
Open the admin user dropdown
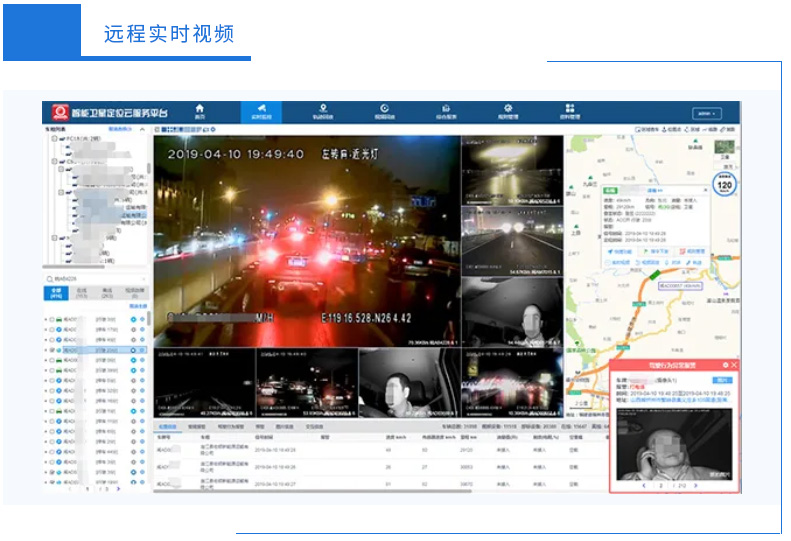coord(706,113)
